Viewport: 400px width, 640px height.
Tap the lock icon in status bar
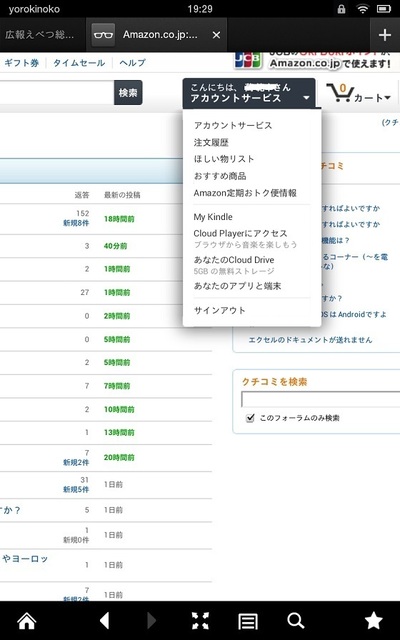[341, 9]
